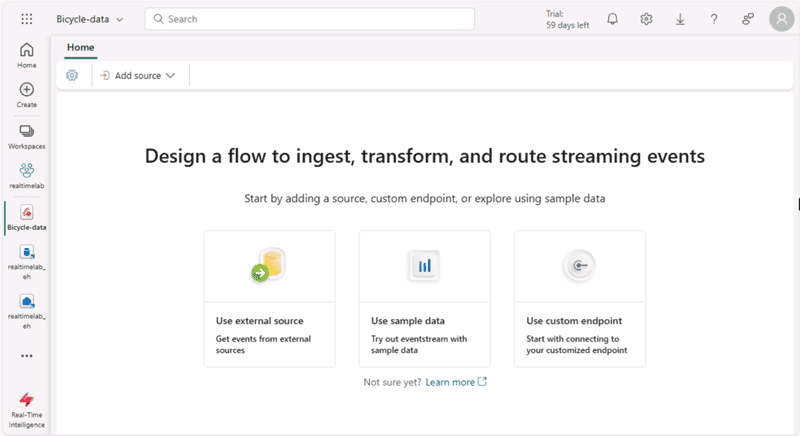This screenshot has height=436, width=800.
Task: Choose the Use sample data card
Action: 424,298
